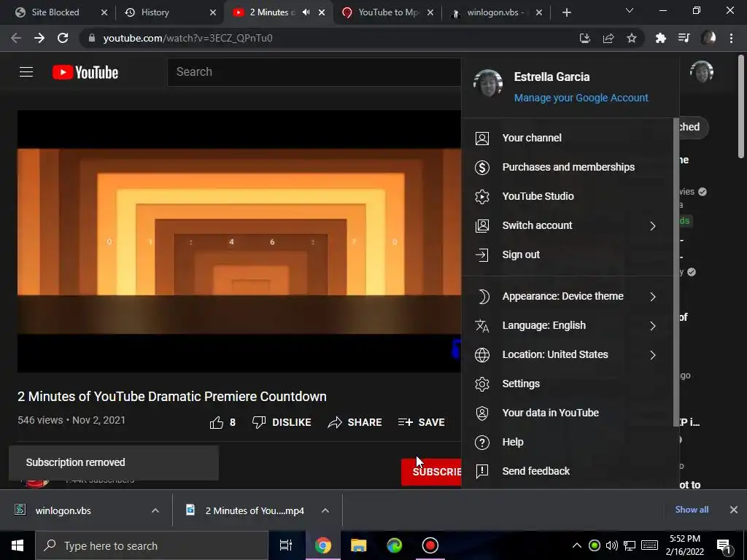Switch to the History tab
This screenshot has width=747, height=560.
pyautogui.click(x=169, y=12)
